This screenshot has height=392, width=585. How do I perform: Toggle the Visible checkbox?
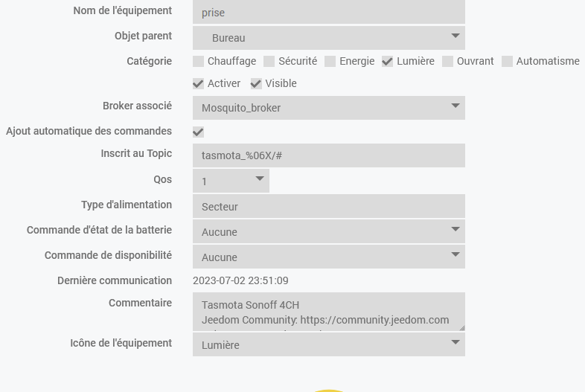(256, 84)
